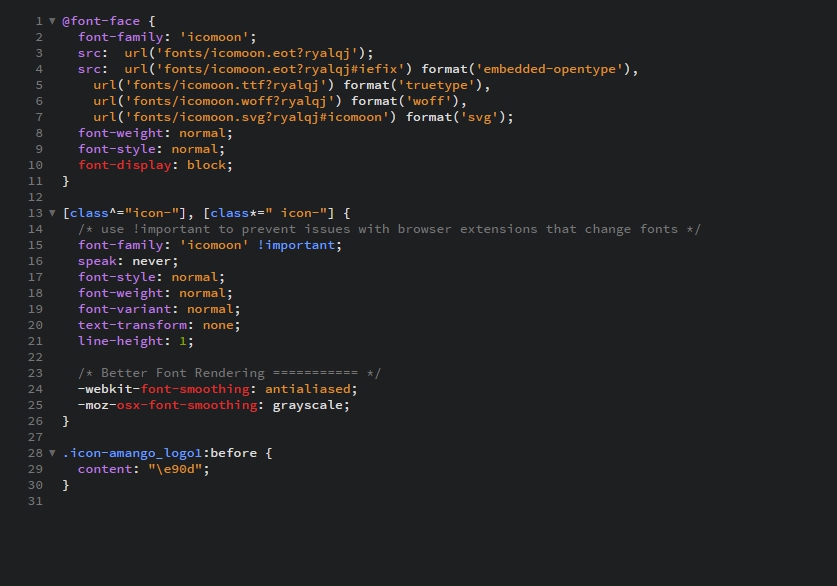Click 'fonts/icomoon.ttf?ryalqj' url string
The width and height of the screenshot is (837, 586).
pos(226,85)
